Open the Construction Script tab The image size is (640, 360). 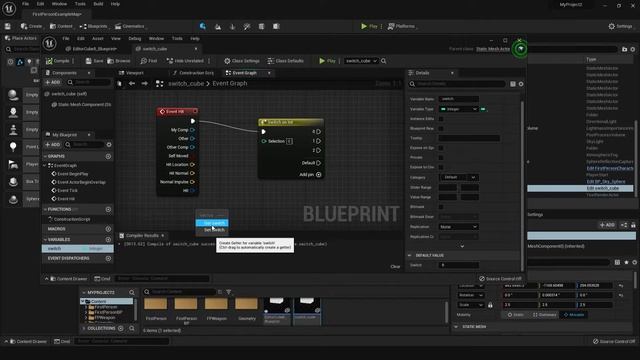pos(193,73)
